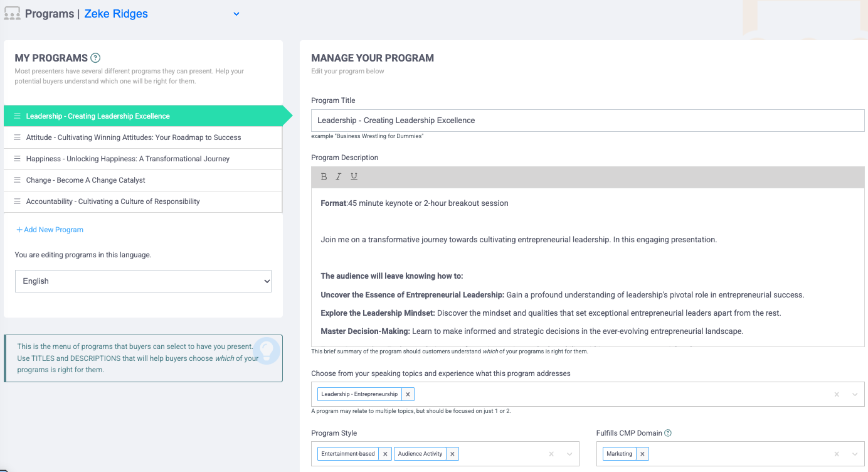Clear all selected speaking topics
Screen dimensions: 868x472
pyautogui.click(x=836, y=394)
